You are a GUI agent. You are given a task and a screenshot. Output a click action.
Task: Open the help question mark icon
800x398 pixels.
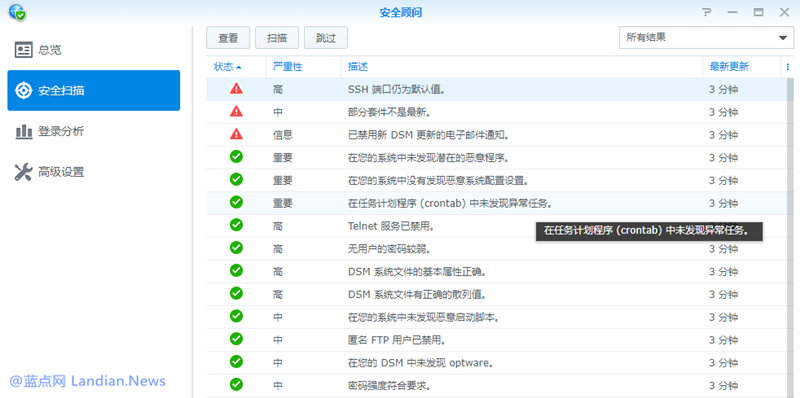(x=707, y=12)
